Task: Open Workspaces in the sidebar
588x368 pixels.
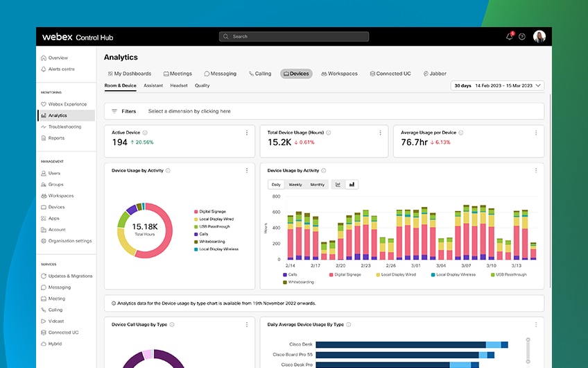Action: (58, 196)
